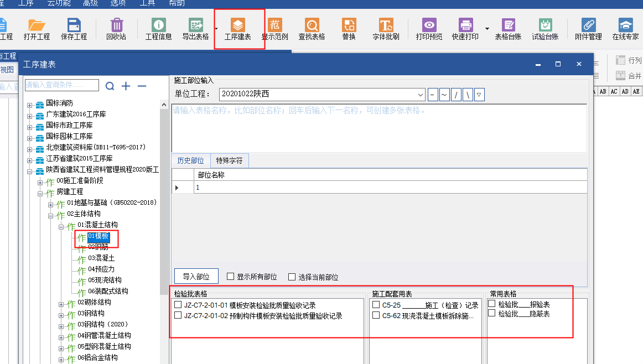Insert the tilde symbol button
Viewport: 643px width, 364px height.
pos(444,95)
